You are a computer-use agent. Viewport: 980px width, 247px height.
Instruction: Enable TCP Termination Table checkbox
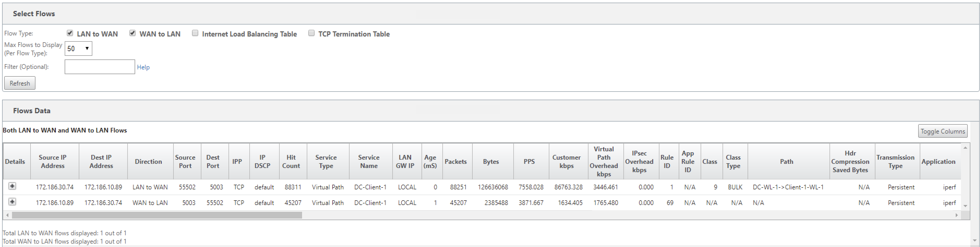click(x=311, y=33)
